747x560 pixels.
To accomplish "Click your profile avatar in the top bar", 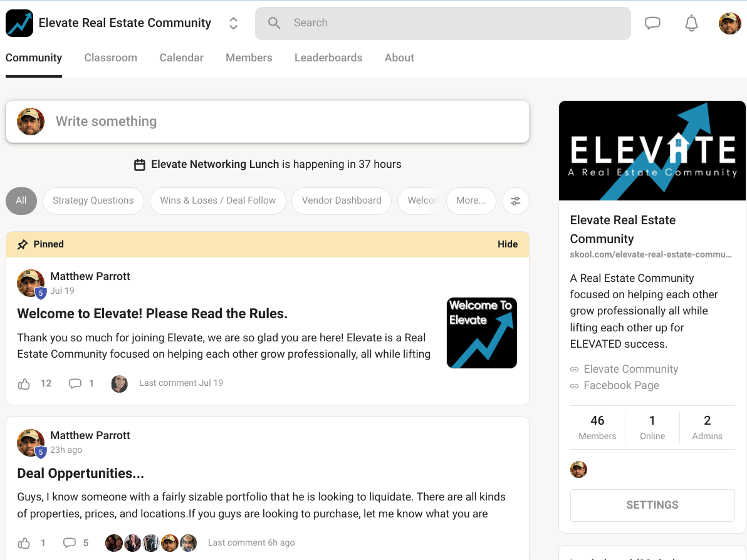I will [729, 23].
